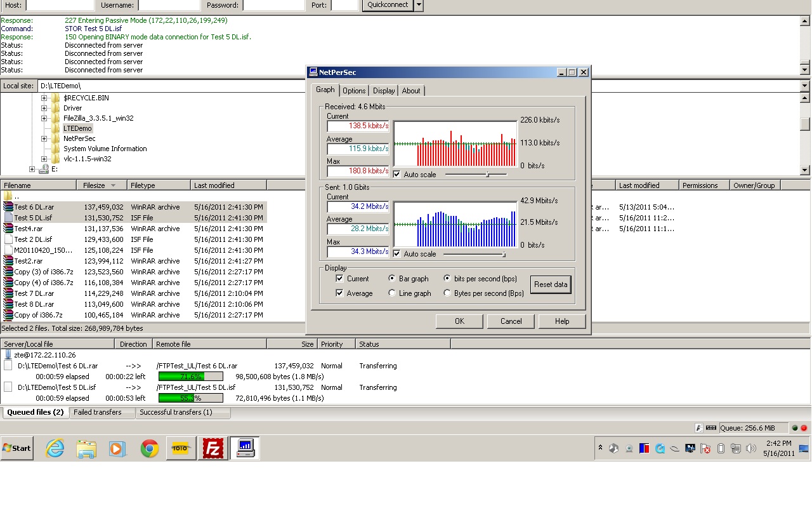Select the Test 6 DL.rar file icon
The width and height of the screenshot is (812, 508).
8,207
